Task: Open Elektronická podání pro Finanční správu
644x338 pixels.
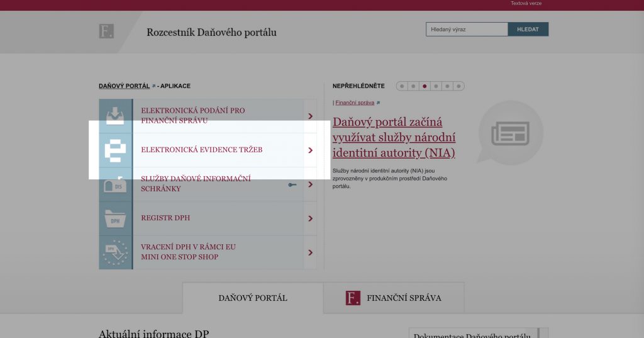Action: tap(208, 116)
